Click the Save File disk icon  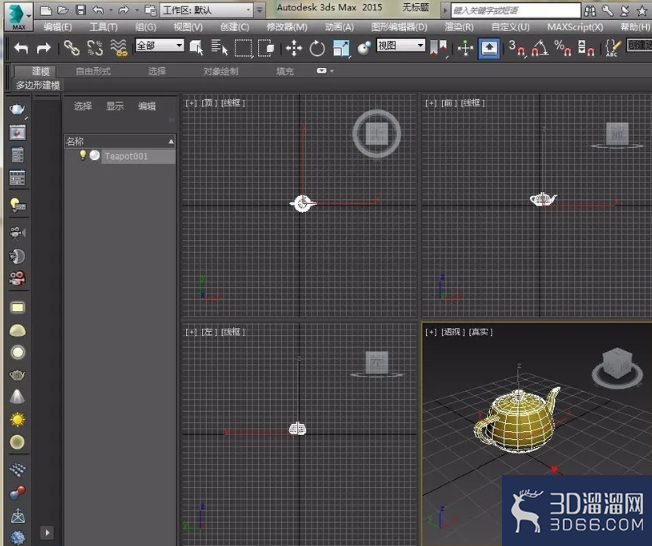[x=81, y=10]
